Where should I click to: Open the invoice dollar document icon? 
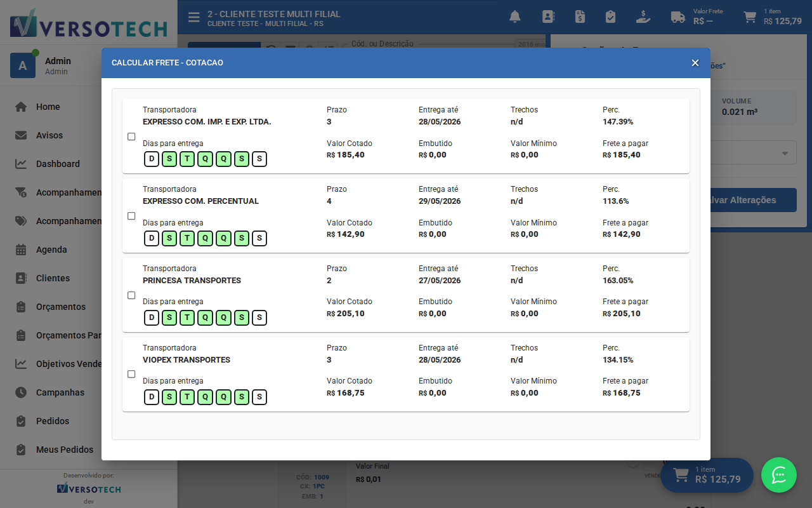coord(580,17)
